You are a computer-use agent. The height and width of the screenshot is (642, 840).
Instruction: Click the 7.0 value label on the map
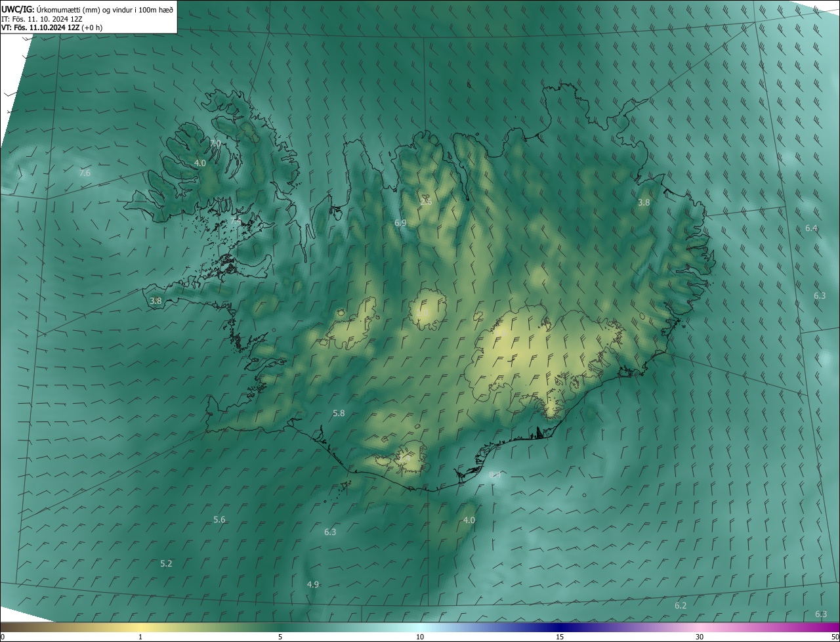(215, 143)
